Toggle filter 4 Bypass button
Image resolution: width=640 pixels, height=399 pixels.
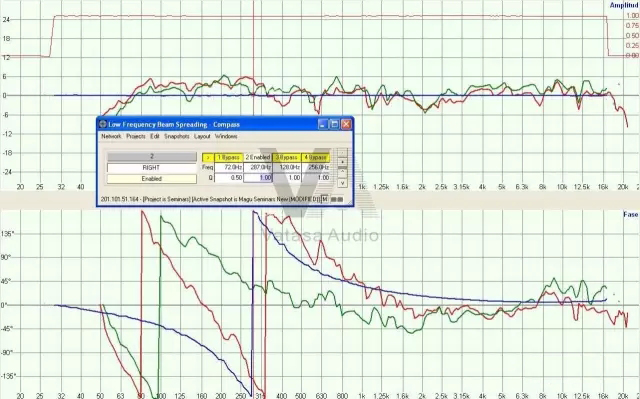coord(316,157)
